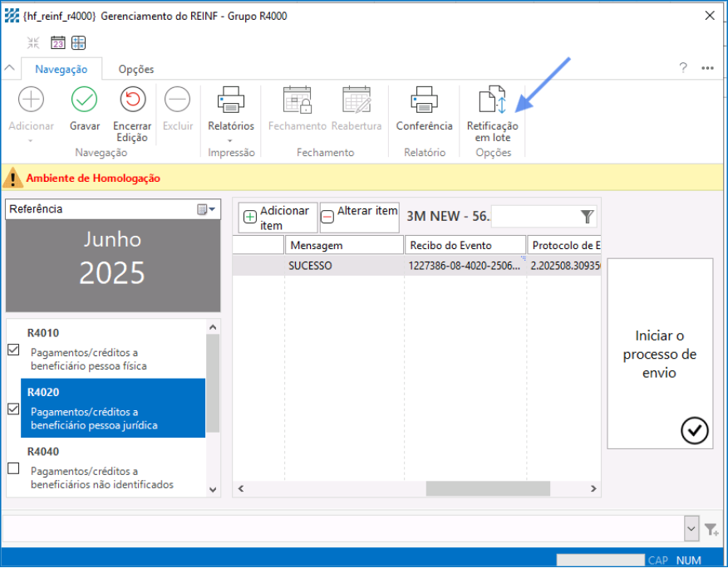Select the Navegação ribbon tab
This screenshot has width=728, height=568.
coord(61,70)
